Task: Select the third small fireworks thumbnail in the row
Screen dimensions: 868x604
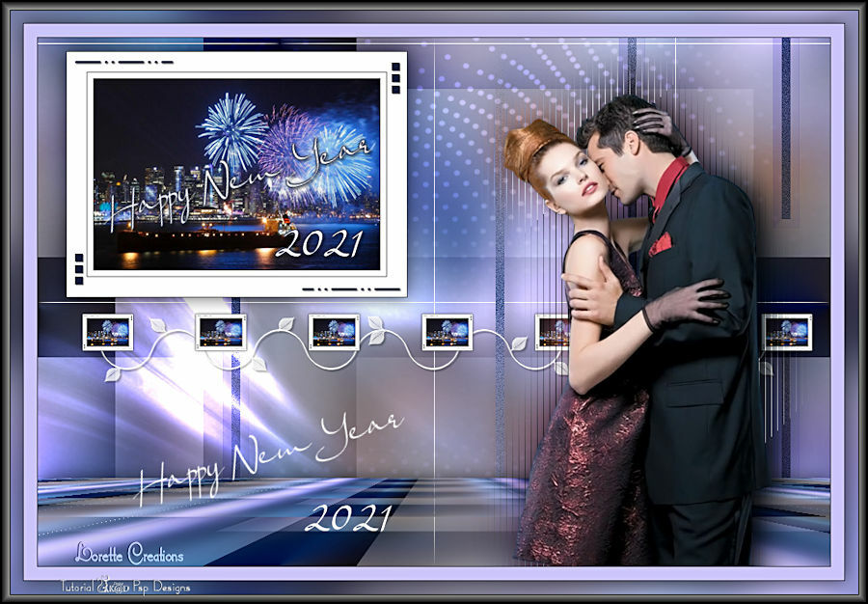Action: [x=334, y=331]
